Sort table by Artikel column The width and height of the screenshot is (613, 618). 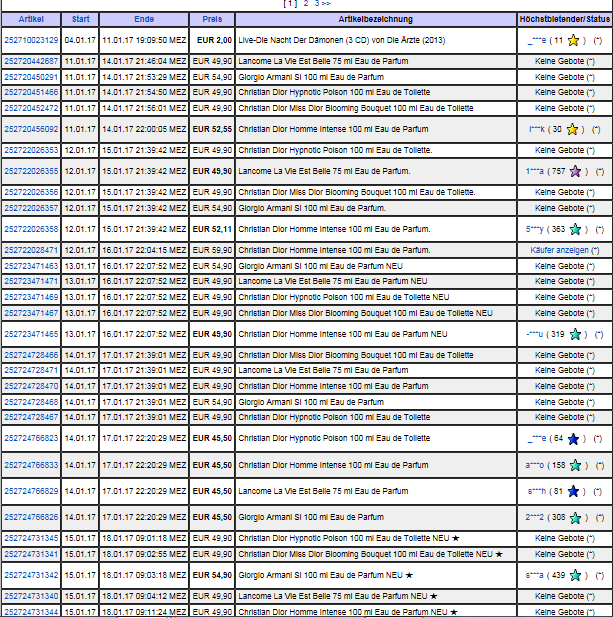point(31,19)
